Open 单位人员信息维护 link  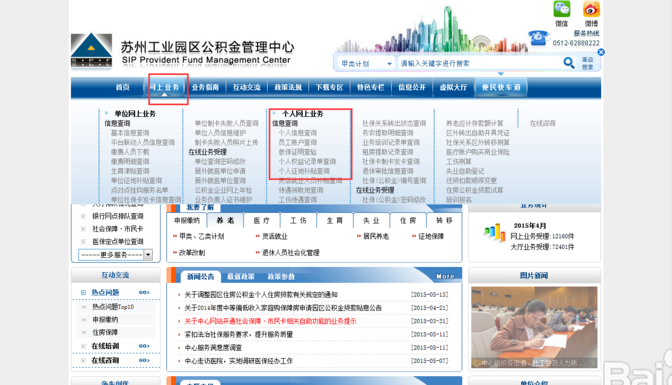pos(220,133)
